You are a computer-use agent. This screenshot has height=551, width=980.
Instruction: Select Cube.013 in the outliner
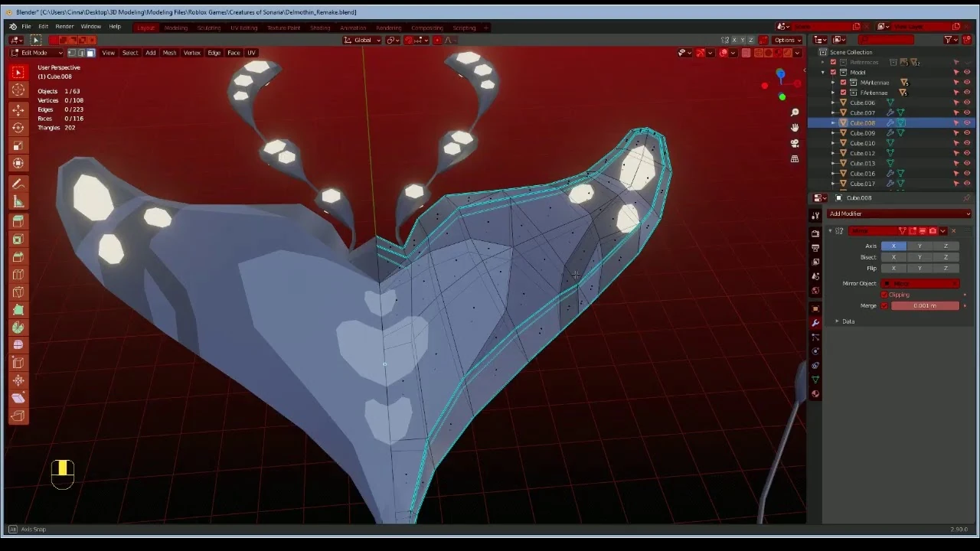[862, 163]
